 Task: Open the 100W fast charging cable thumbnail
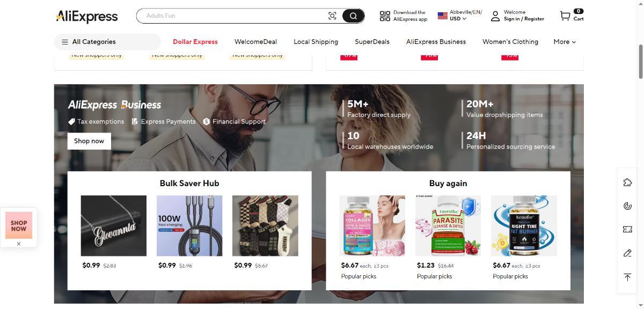[x=189, y=226]
